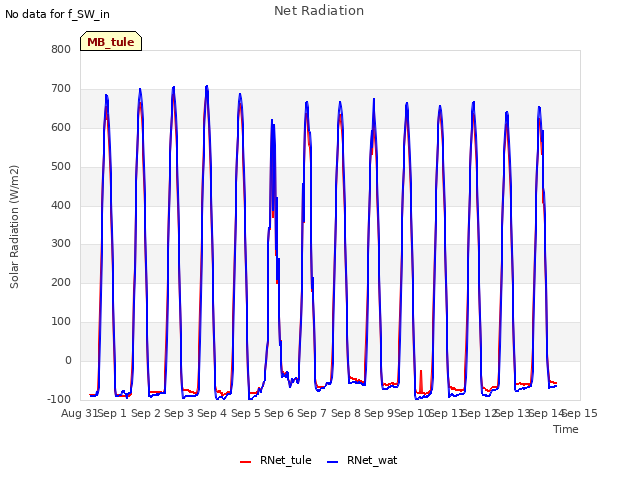
Task: Click the Sep 2 x-axis label
Action: (x=146, y=413)
